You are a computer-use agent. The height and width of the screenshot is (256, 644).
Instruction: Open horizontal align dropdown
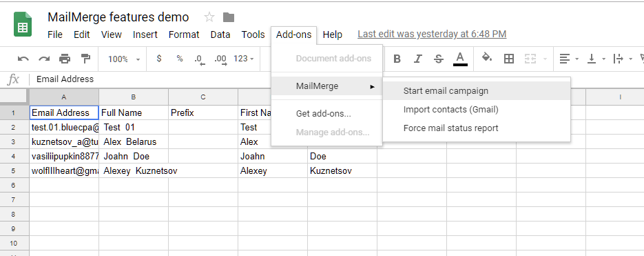pos(569,59)
